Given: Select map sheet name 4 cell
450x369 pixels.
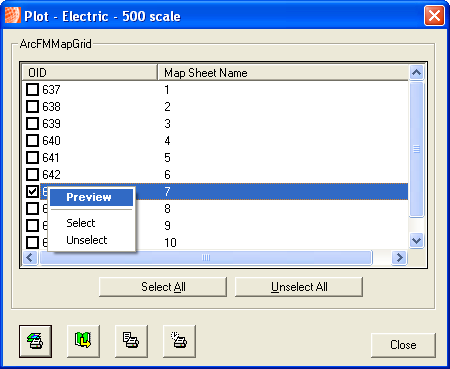Looking at the screenshot, I should tap(167, 141).
